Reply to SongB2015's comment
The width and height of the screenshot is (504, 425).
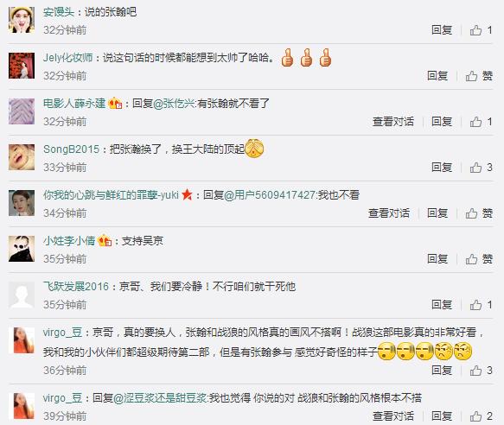[442, 168]
